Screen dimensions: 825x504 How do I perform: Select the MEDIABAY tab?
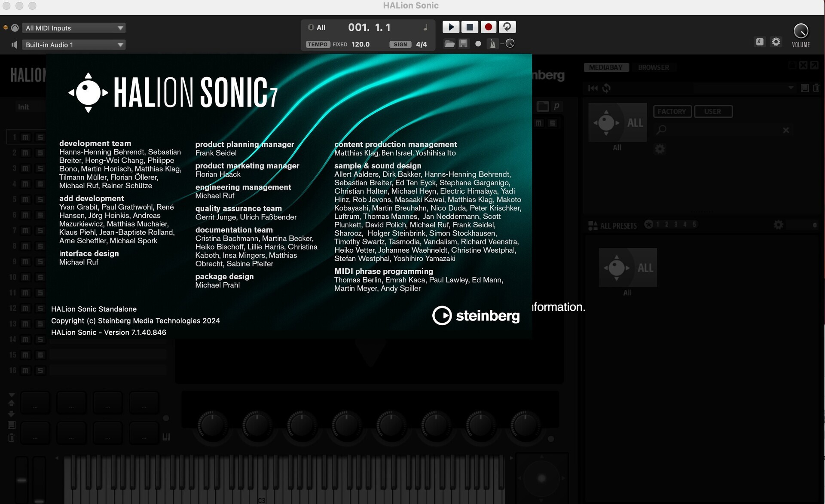tap(606, 67)
